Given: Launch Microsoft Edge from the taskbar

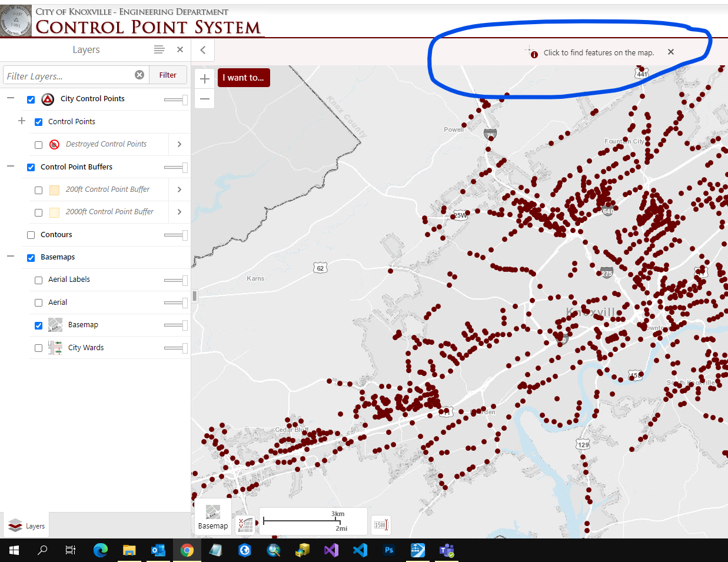Looking at the screenshot, I should [x=101, y=550].
